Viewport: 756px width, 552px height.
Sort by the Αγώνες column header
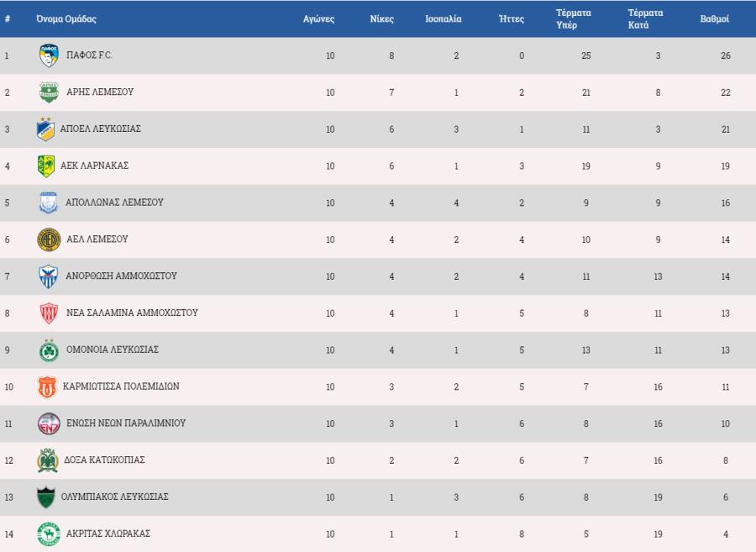pyautogui.click(x=318, y=18)
